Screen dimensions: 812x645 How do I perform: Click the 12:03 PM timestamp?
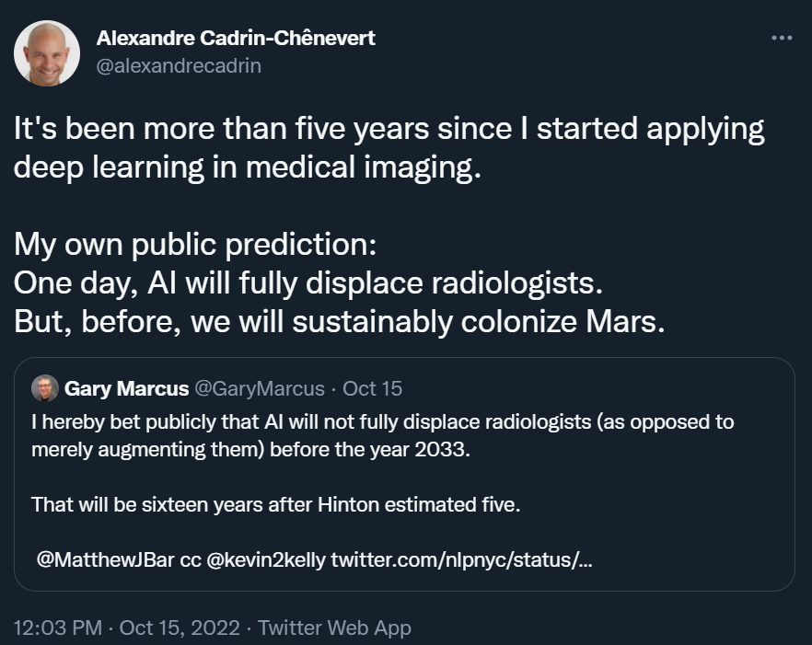[58, 628]
